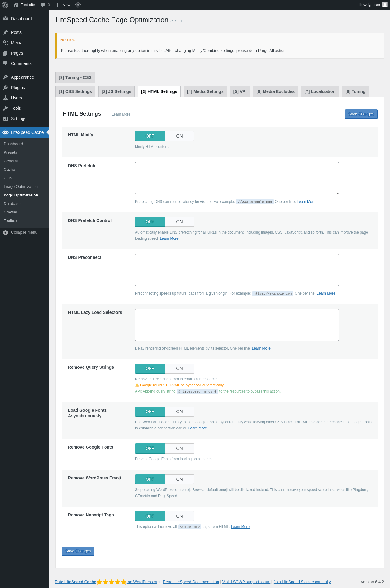Set Remove Noscript Tags to OFF
The height and width of the screenshot is (588, 390).
[150, 516]
